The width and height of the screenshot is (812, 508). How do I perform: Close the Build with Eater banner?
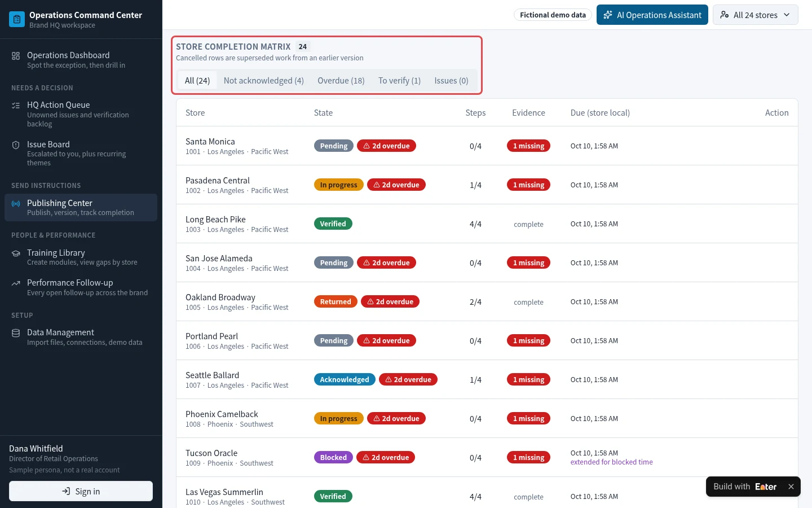tap(791, 487)
